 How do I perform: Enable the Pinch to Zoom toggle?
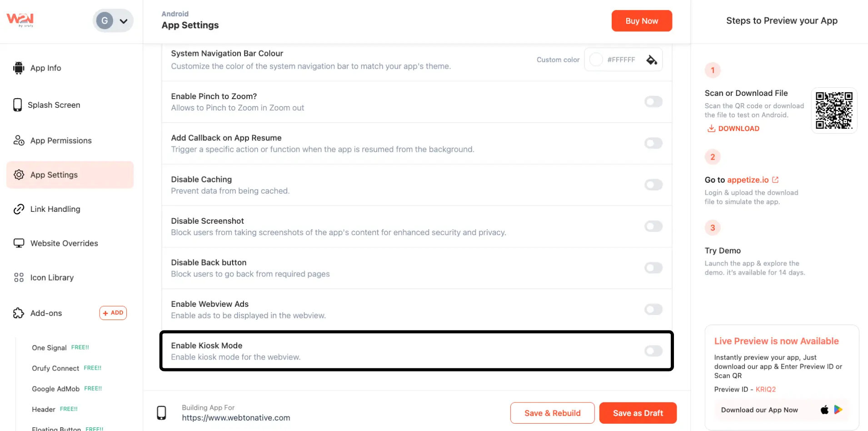pyautogui.click(x=653, y=102)
